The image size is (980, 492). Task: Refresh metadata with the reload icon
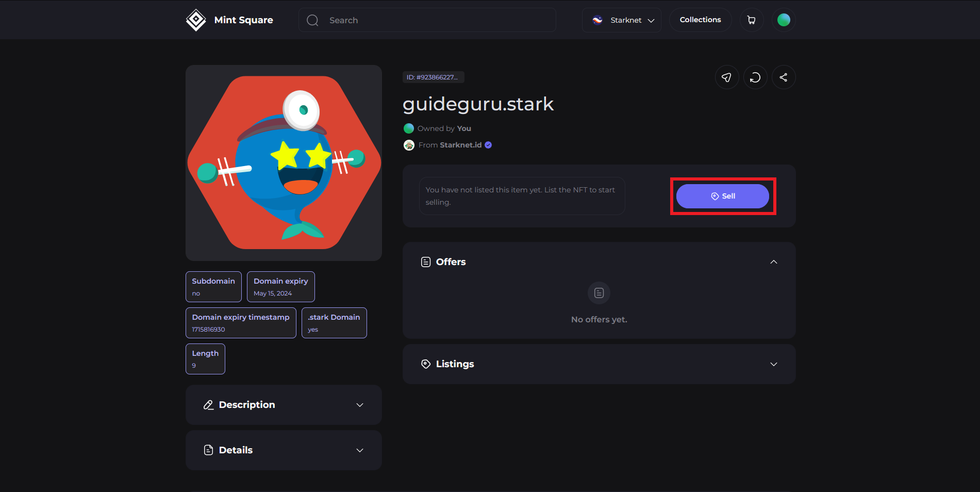tap(755, 77)
